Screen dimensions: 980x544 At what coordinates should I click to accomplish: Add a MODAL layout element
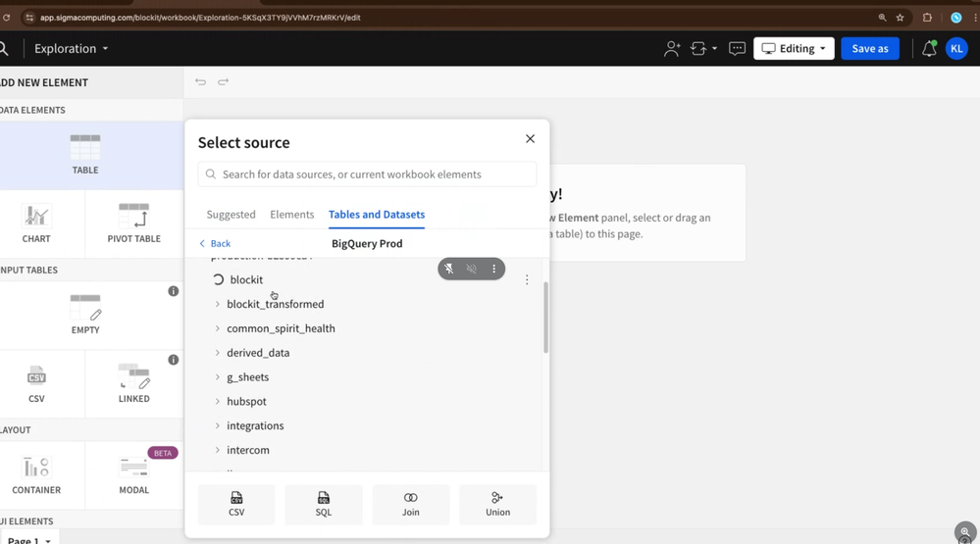pos(133,475)
